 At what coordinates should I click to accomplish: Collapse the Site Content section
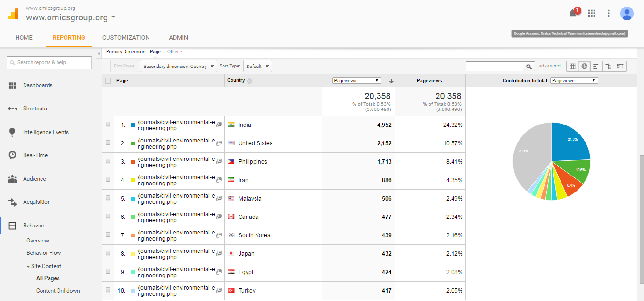pyautogui.click(x=44, y=266)
